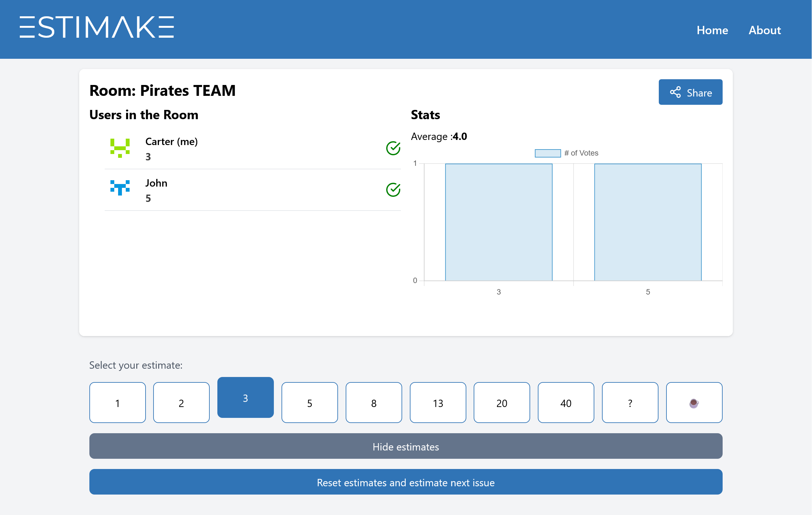Screen dimensions: 812x515
Task: Select the question mark estimate card
Action: (629, 403)
